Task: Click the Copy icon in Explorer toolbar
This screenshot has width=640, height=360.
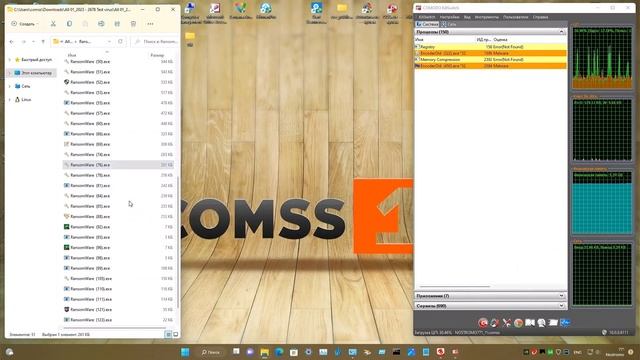Action: tap(69, 24)
